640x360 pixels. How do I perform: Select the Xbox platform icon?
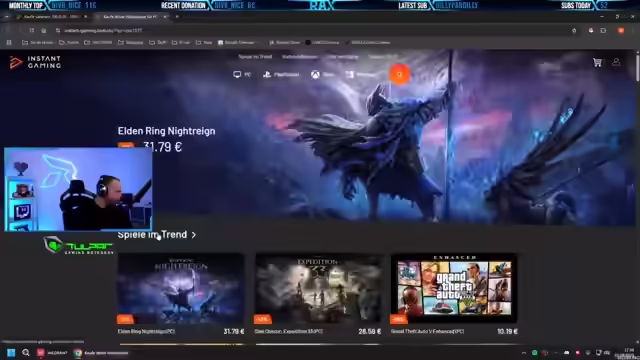tap(316, 74)
